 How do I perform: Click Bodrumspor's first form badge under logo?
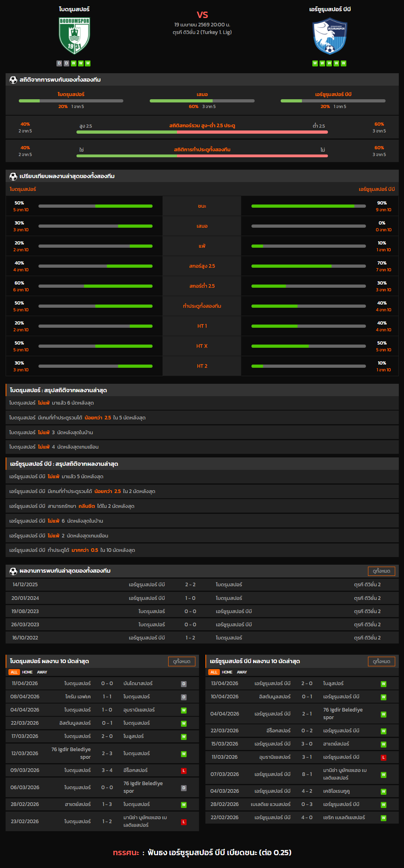point(59,63)
